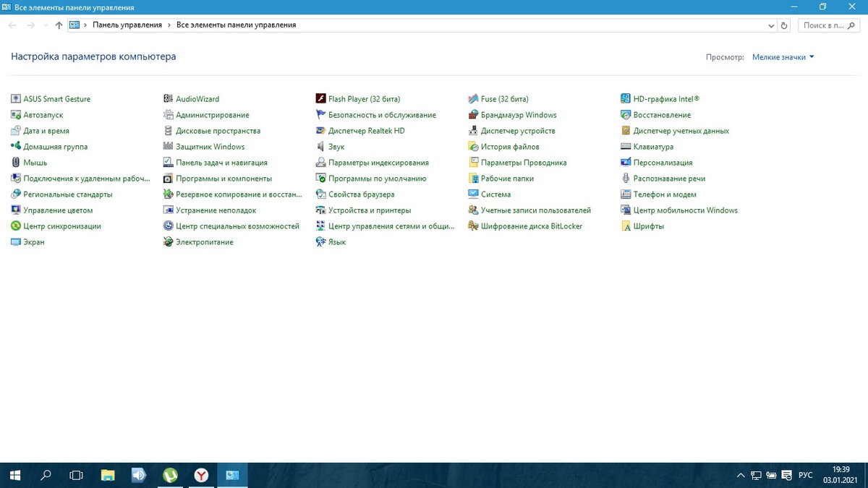This screenshot has width=868, height=488.
Task: Click the Центр мобильности Windows icon
Action: click(x=626, y=210)
